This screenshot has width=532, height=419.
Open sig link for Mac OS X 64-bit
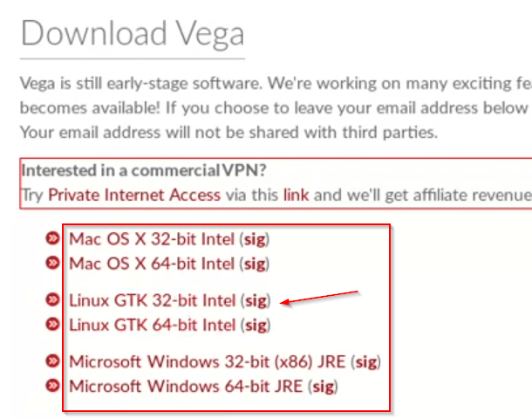click(256, 264)
